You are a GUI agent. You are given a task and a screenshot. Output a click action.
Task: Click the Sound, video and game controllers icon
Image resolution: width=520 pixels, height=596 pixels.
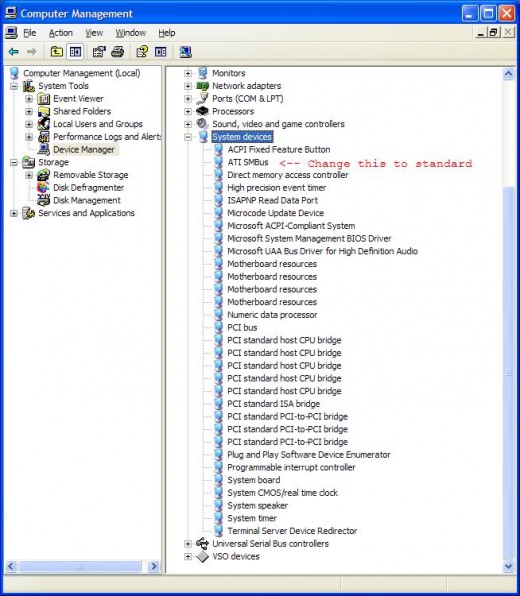coord(203,124)
